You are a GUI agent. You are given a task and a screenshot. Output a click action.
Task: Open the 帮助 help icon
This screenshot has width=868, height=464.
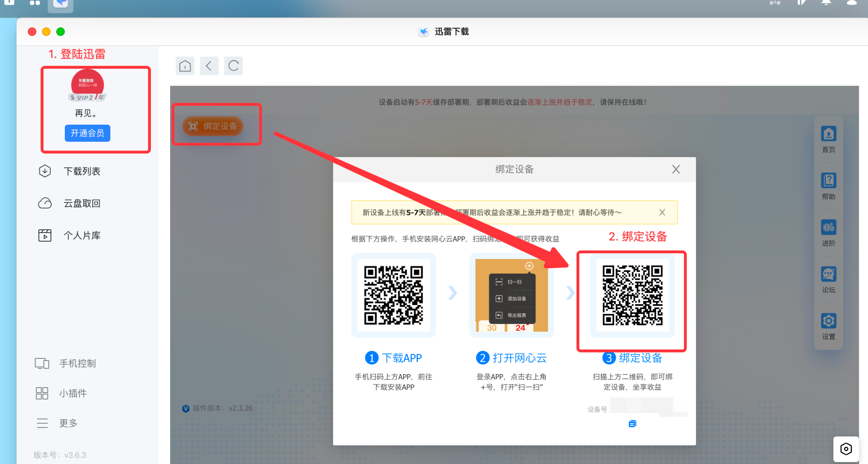point(828,181)
